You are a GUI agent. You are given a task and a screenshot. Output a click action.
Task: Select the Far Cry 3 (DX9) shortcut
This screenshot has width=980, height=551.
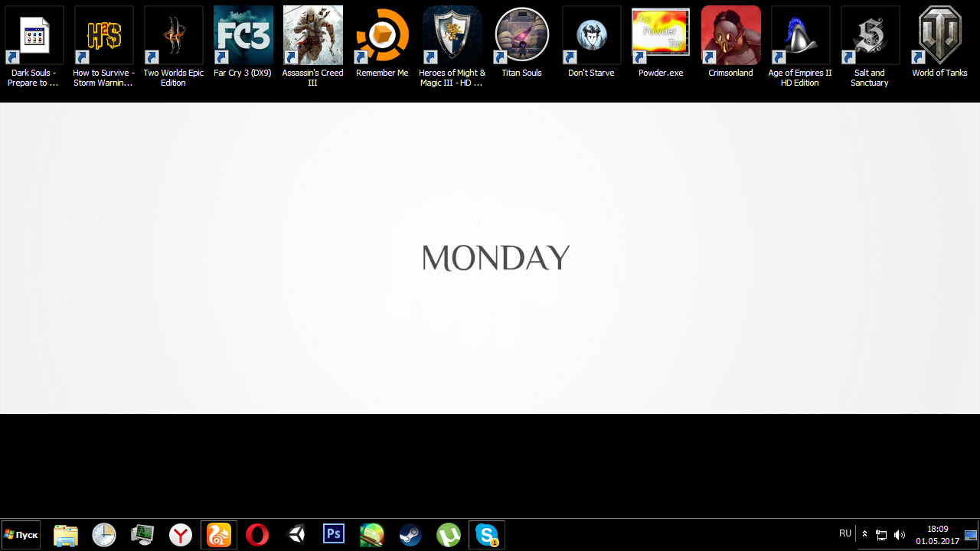(x=243, y=42)
